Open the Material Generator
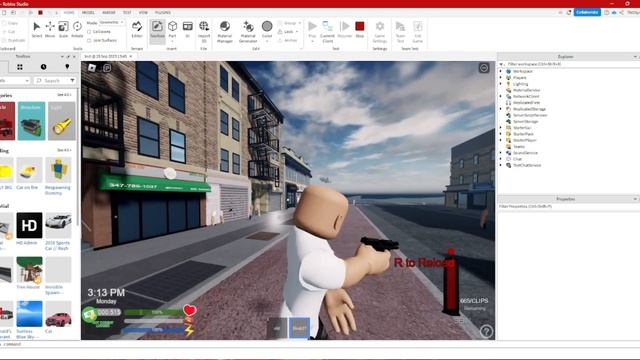 click(248, 31)
